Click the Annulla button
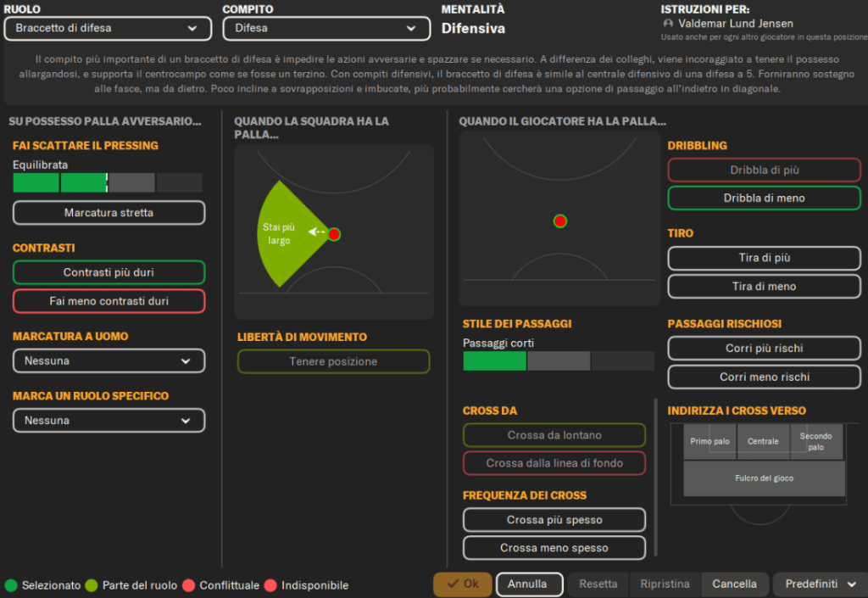 click(x=529, y=584)
